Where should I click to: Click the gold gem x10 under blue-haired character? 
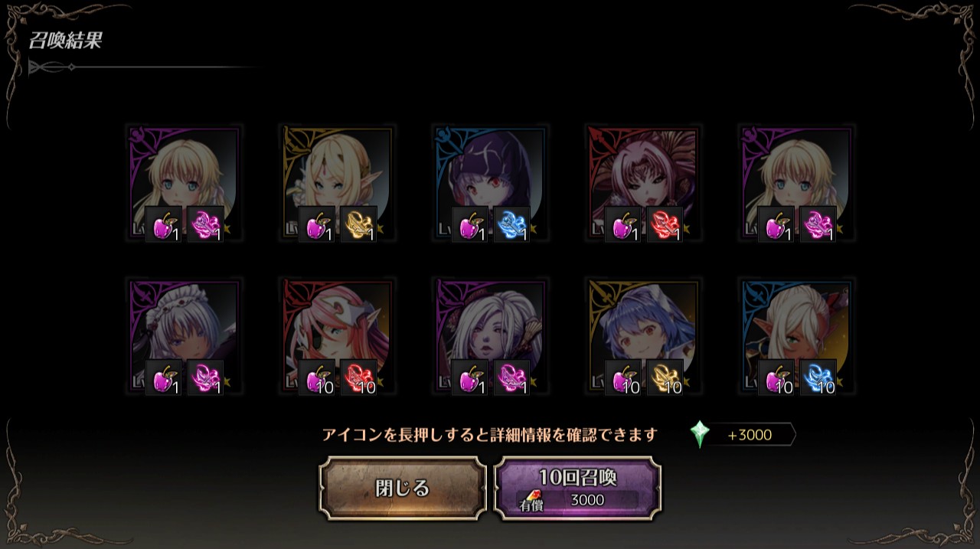pyautogui.click(x=665, y=377)
